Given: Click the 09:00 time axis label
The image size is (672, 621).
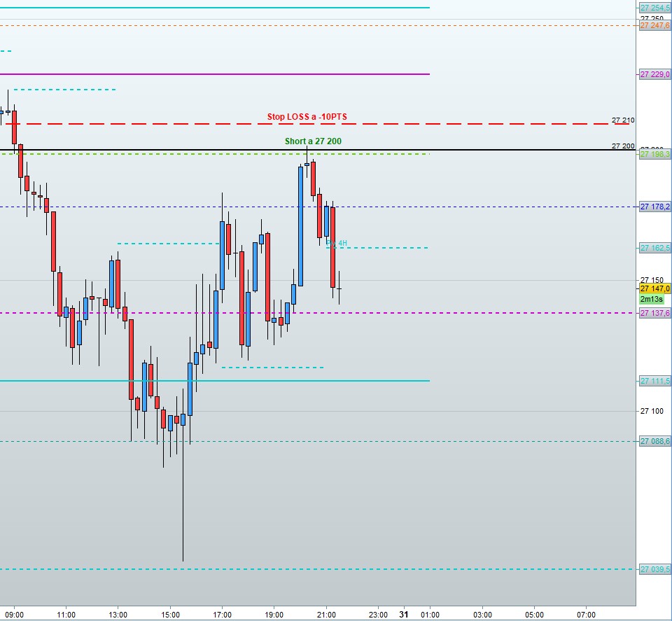Looking at the screenshot, I should tap(15, 615).
